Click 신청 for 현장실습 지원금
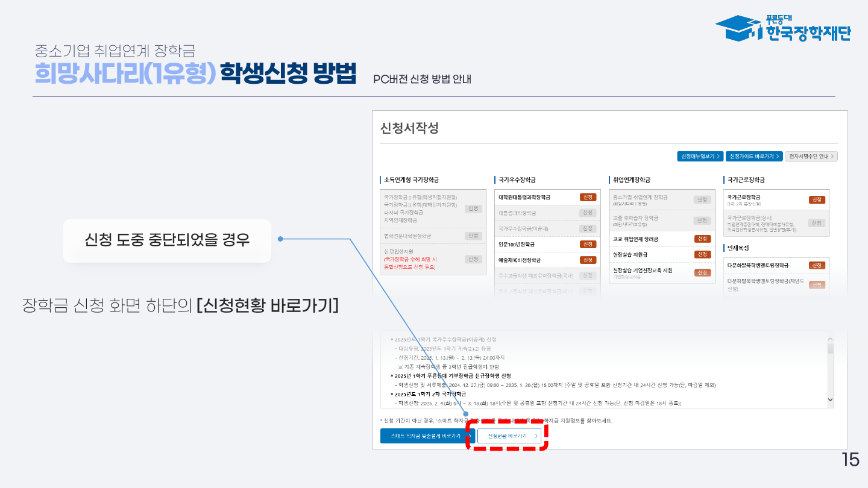Screen dimensions: 868x488 point(702,255)
